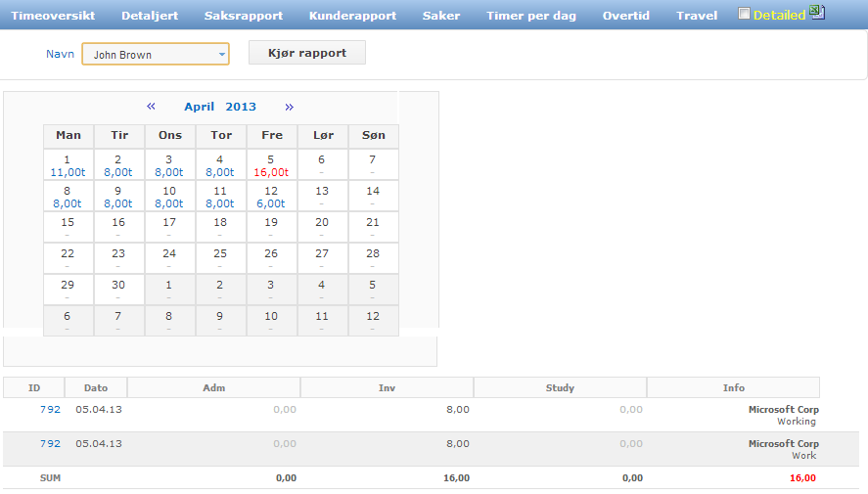This screenshot has width=868, height=494.
Task: Open the Travel tab
Action: coord(697,16)
